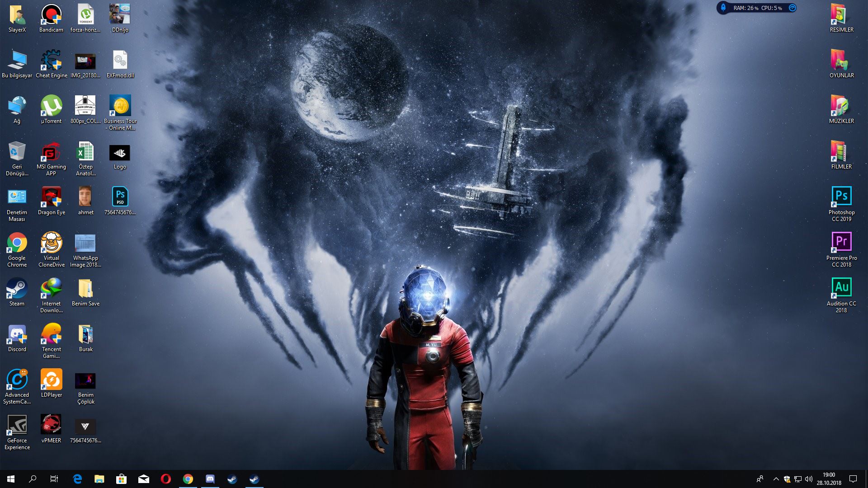Launch Photoshop CC 2019
This screenshot has height=488, width=868.
pos(841,204)
